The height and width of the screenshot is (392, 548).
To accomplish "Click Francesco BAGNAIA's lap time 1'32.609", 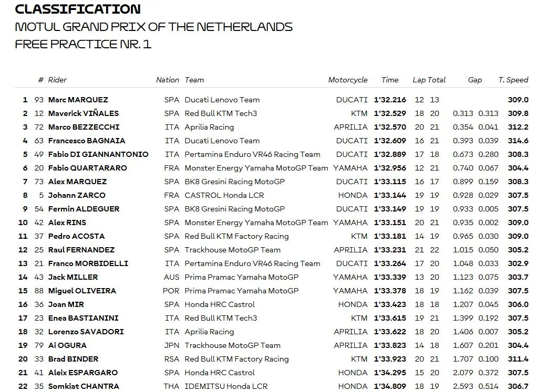I will click(390, 141).
